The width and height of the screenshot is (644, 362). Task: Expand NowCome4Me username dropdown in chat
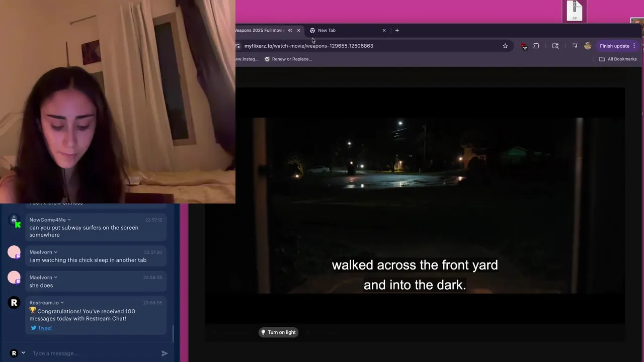(x=69, y=220)
